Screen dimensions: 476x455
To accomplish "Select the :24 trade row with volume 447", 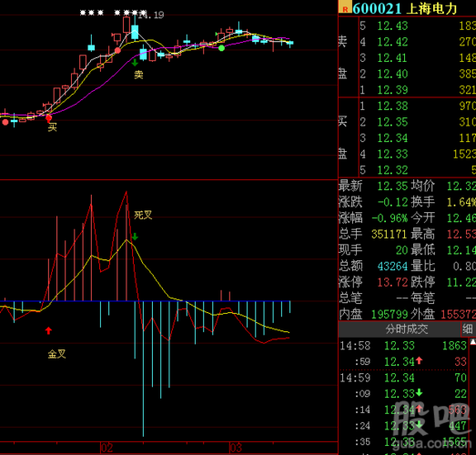I will (403, 426).
